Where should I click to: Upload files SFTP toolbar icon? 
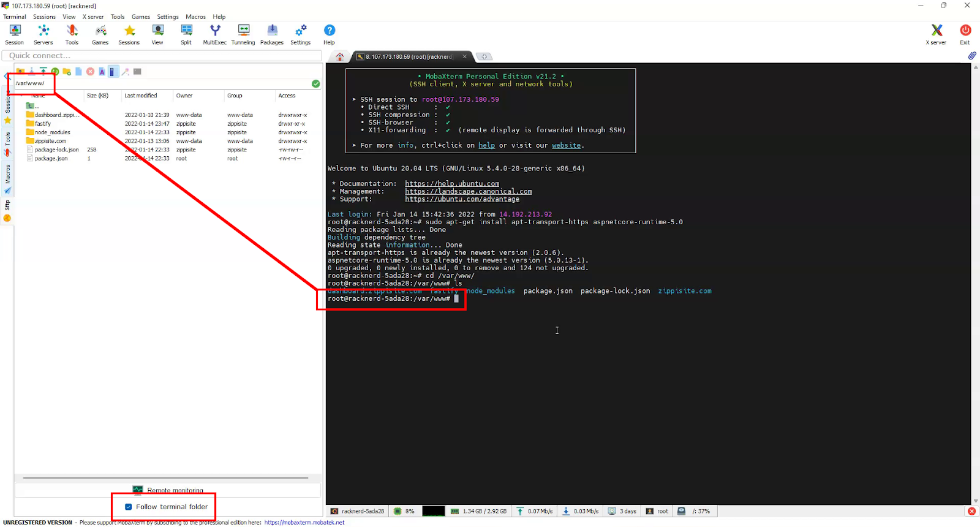pyautogui.click(x=43, y=72)
